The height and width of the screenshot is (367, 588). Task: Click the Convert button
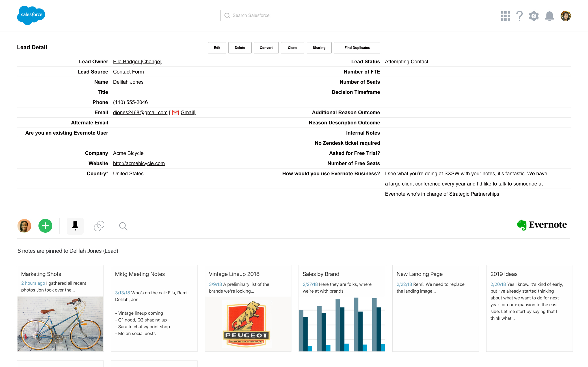pos(265,47)
